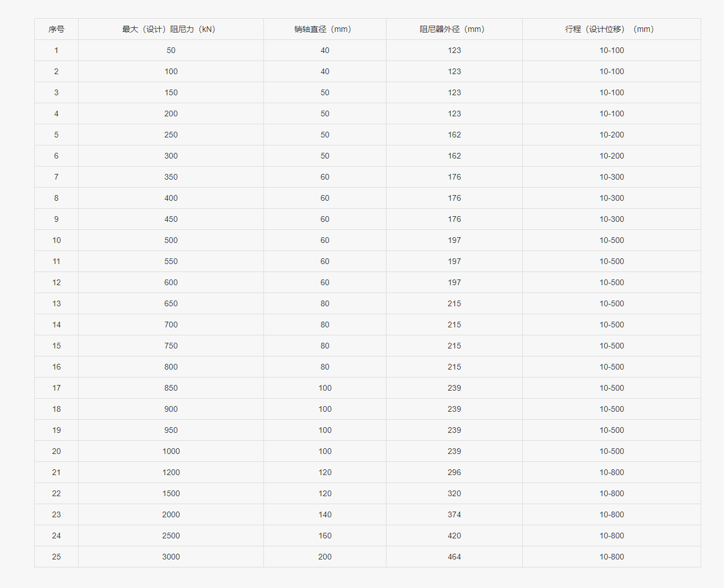Click serial number 13 in first column
The image size is (724, 588).
point(56,303)
